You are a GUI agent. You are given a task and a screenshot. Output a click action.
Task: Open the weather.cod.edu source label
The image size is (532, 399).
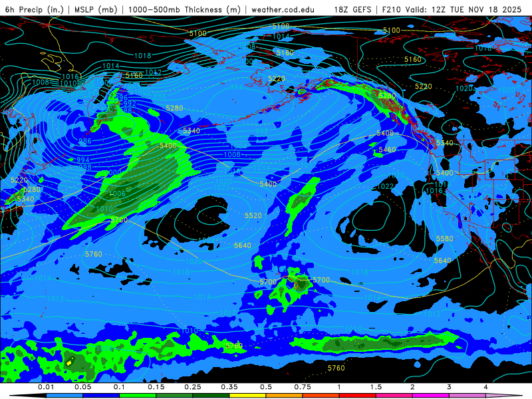(x=283, y=9)
